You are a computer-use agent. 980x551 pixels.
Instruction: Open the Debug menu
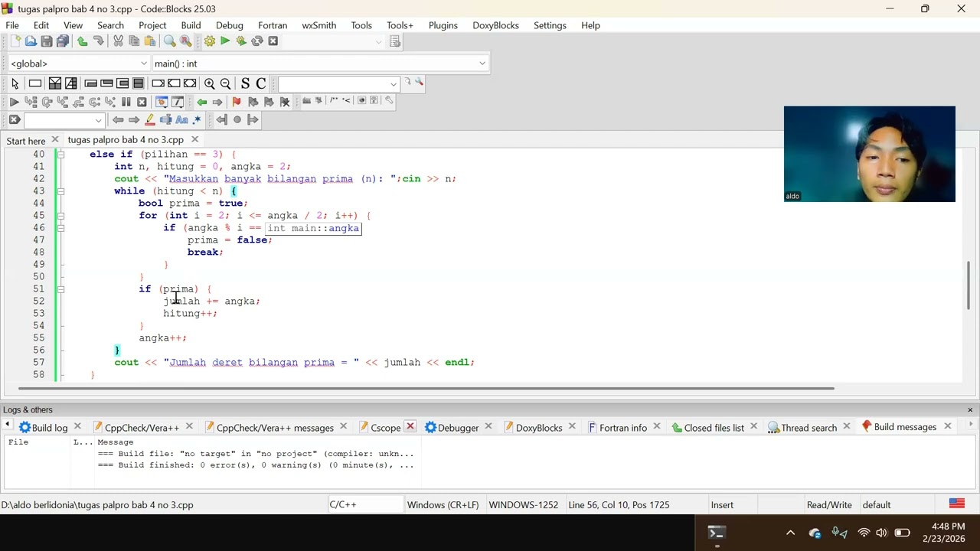tap(229, 25)
